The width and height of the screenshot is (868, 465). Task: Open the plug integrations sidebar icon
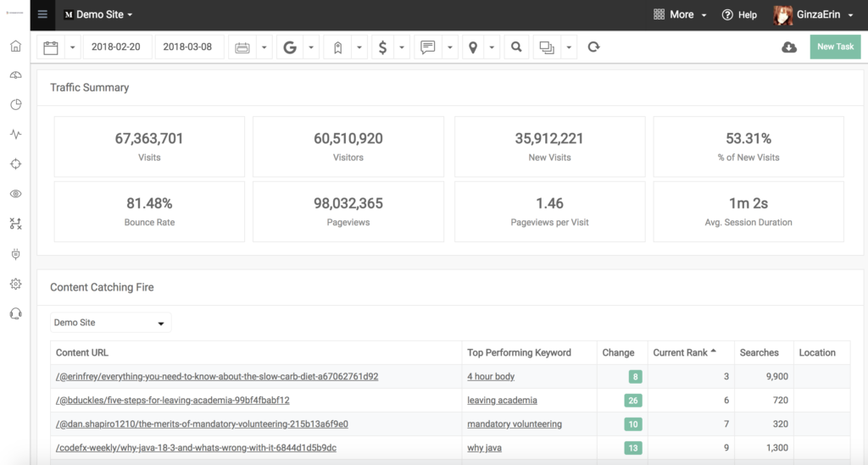15,254
